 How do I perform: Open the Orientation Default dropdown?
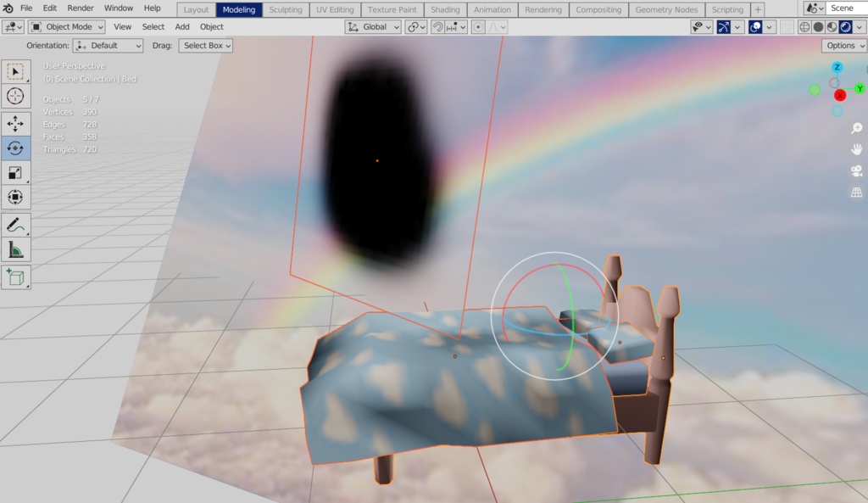click(x=108, y=46)
